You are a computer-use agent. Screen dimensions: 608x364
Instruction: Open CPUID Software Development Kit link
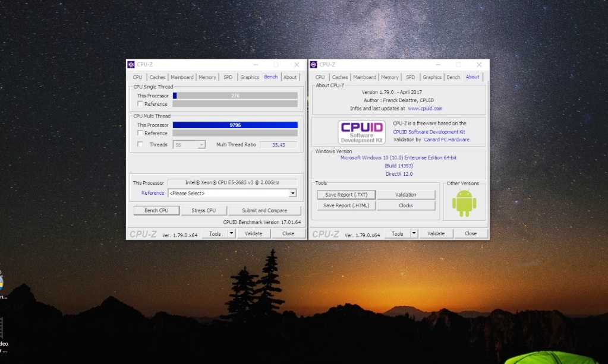(429, 132)
